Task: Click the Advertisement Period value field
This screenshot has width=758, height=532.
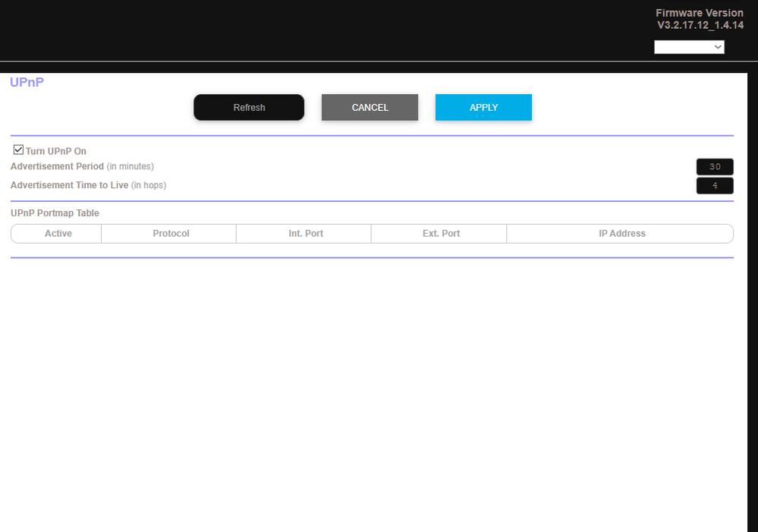Action: tap(715, 167)
